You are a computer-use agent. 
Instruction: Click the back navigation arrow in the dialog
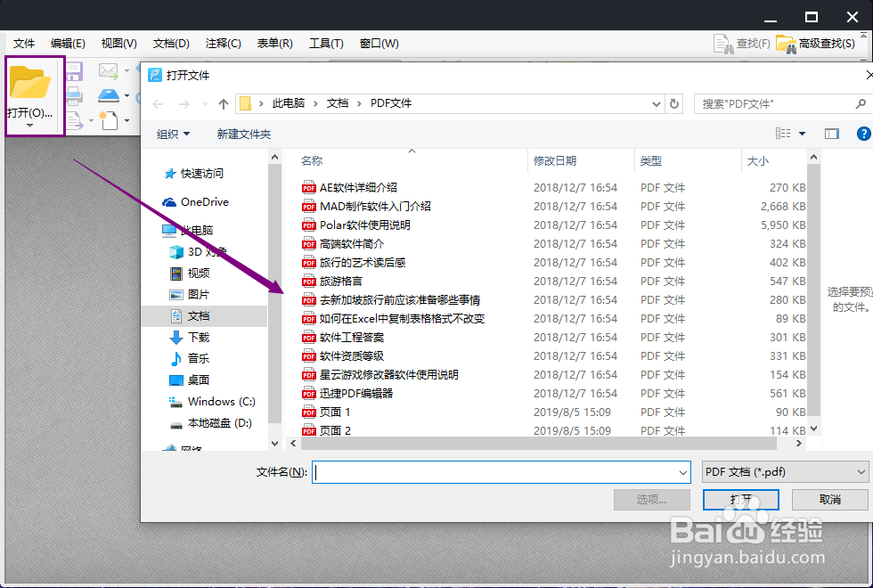click(158, 103)
